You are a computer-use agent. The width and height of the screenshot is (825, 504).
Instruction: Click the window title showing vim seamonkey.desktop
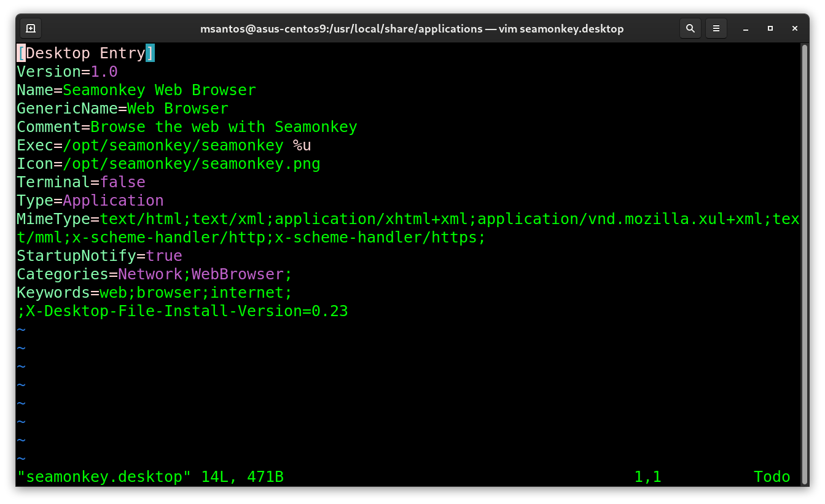pos(412,29)
